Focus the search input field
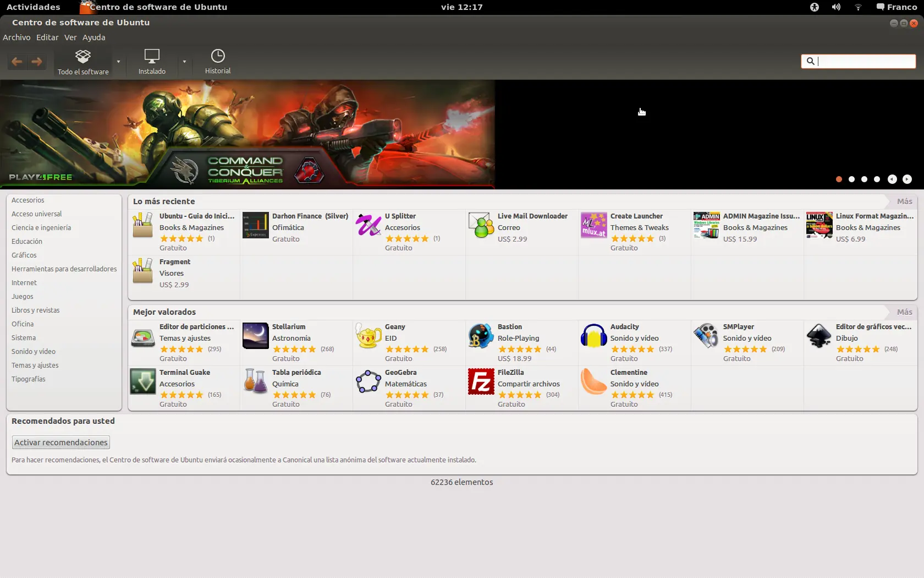 [x=858, y=61]
